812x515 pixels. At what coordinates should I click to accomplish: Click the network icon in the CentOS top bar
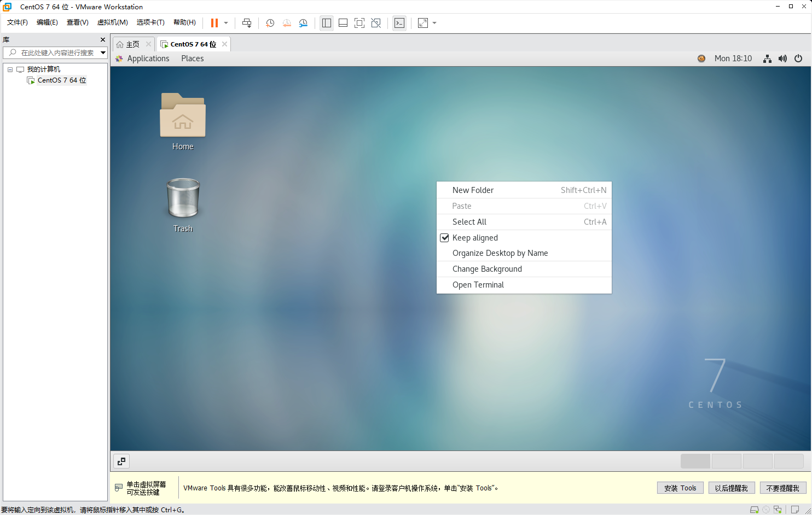768,58
